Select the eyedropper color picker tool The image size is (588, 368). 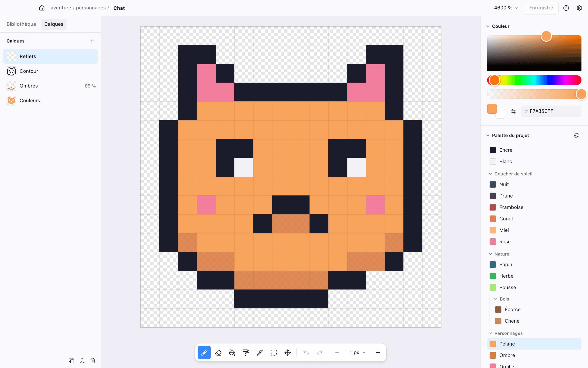pyautogui.click(x=260, y=352)
